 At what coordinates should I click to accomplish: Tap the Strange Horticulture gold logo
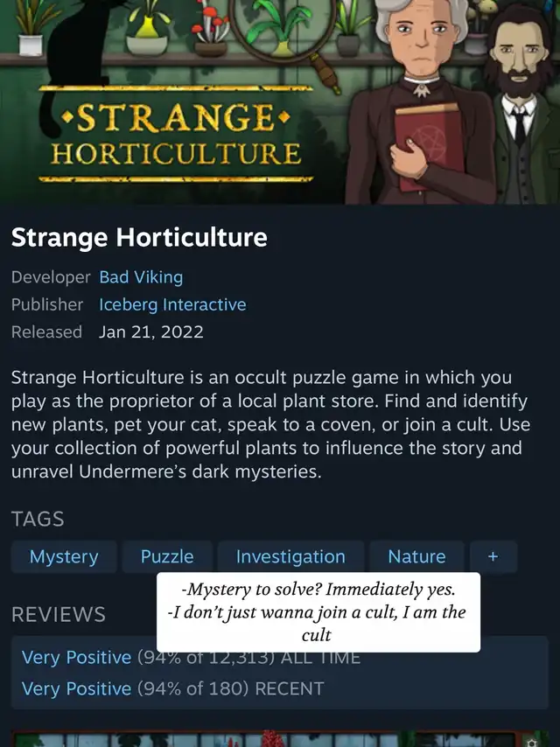tap(176, 135)
